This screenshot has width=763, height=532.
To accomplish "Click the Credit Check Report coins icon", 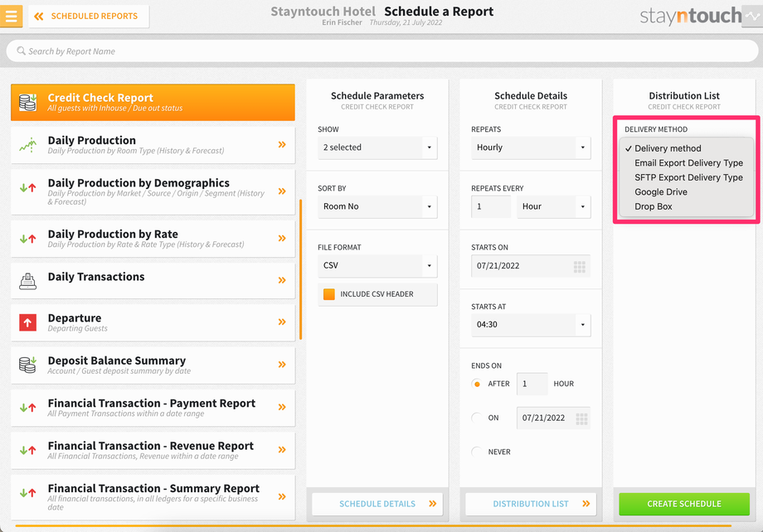I will [x=27, y=102].
